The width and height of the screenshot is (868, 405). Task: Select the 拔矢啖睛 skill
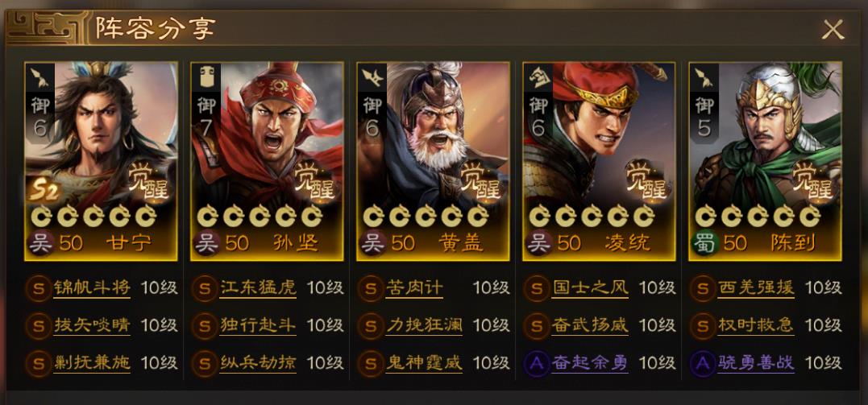tap(92, 326)
